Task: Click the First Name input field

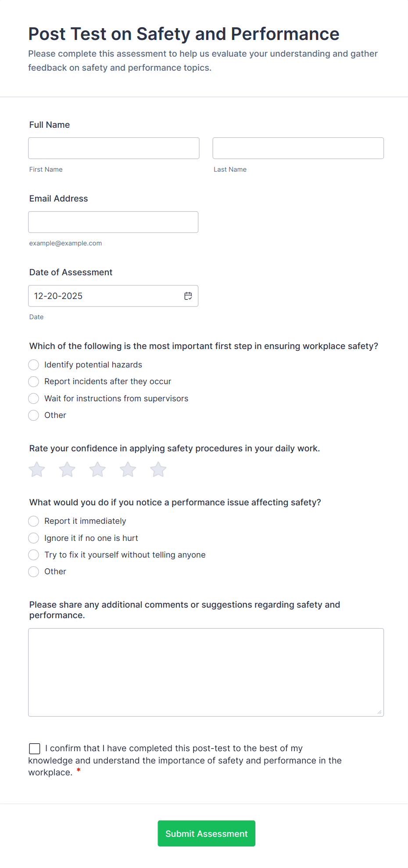Action: pos(114,148)
